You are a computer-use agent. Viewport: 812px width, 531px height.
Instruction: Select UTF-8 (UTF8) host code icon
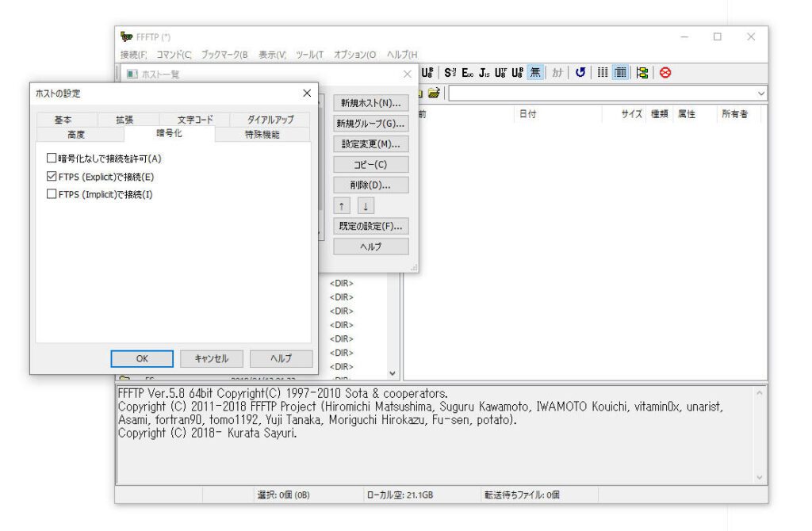tap(500, 73)
